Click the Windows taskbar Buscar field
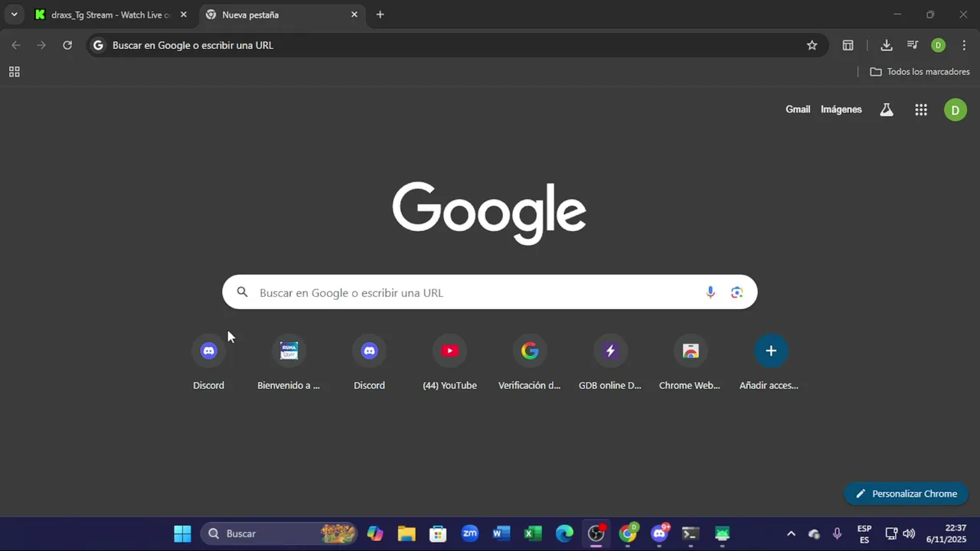980x551 pixels. [279, 533]
